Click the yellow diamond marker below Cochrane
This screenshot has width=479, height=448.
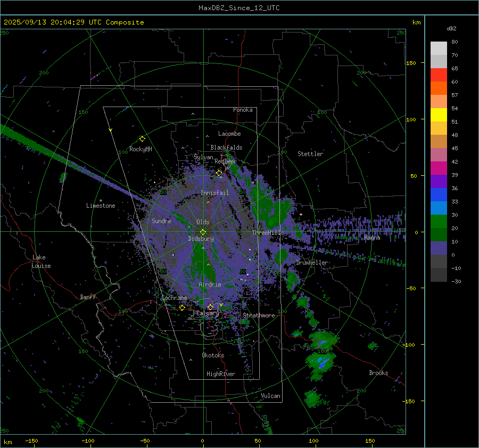coord(183,307)
